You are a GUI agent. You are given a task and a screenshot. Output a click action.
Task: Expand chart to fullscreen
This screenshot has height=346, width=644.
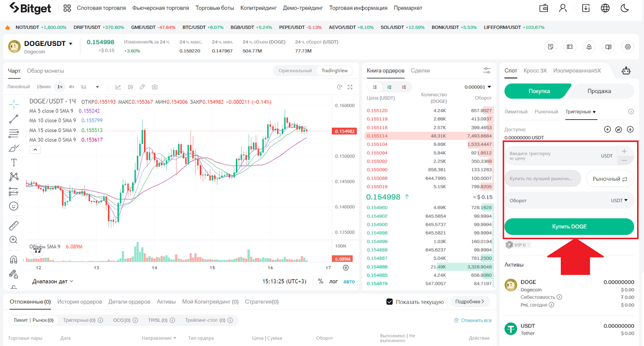tap(350, 87)
